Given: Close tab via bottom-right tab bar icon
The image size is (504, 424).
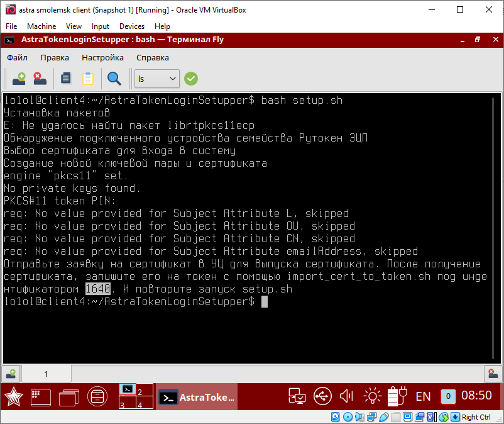Looking at the screenshot, I should point(493,374).
